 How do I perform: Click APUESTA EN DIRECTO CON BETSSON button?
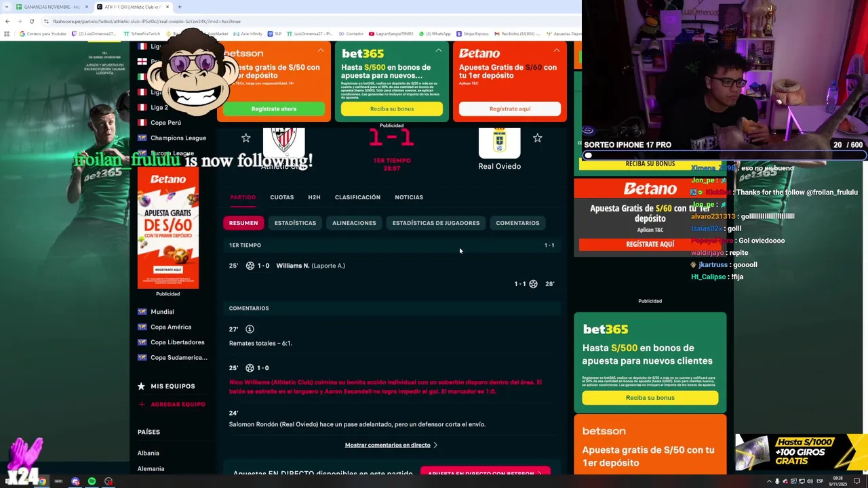pyautogui.click(x=486, y=472)
